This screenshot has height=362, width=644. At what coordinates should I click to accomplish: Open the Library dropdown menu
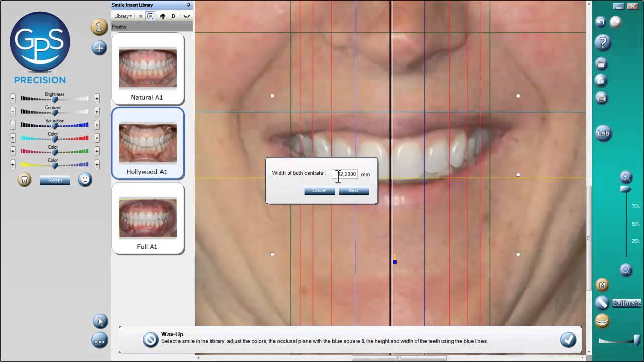pyautogui.click(x=123, y=16)
